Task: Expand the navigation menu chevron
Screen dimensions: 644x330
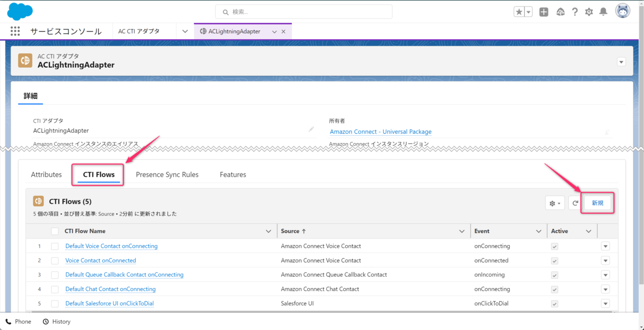Action: tap(185, 31)
